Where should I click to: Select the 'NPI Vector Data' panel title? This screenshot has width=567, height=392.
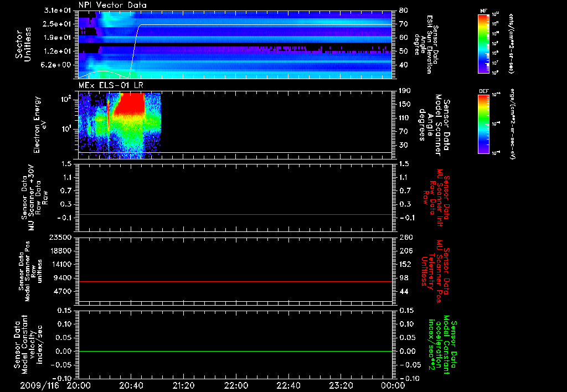[112, 5]
